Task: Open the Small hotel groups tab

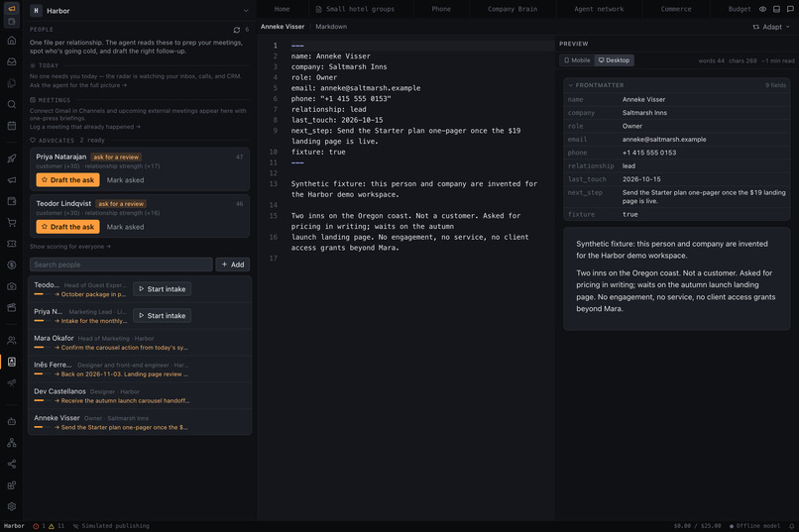Action: pyautogui.click(x=355, y=9)
